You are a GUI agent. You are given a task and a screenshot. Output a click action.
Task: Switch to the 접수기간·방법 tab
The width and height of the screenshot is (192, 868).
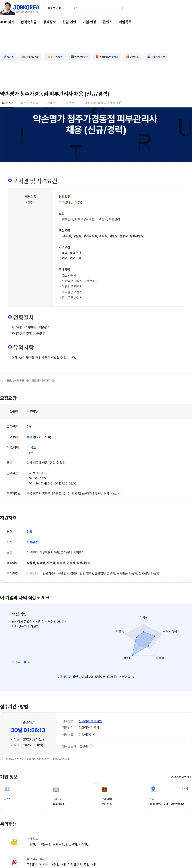[30, 103]
